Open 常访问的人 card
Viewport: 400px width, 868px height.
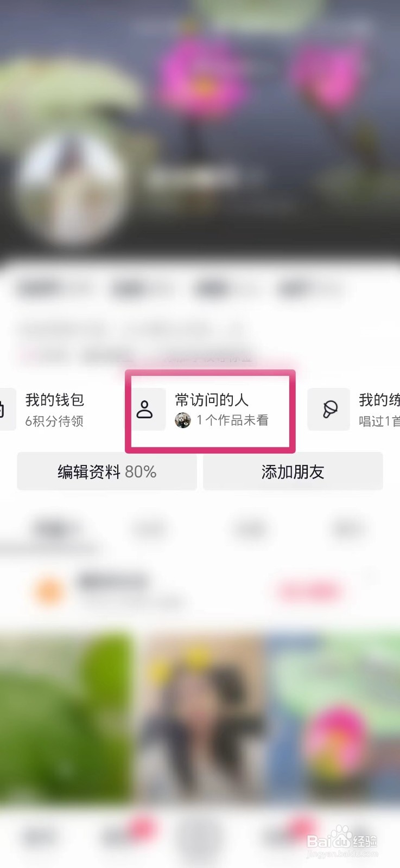[x=210, y=410]
